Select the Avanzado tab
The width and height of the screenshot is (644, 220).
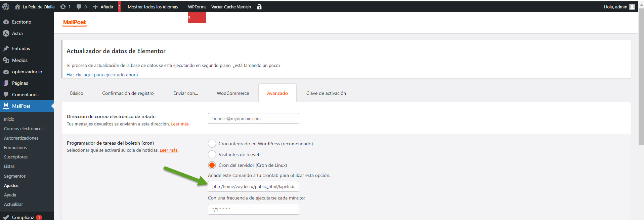coord(277,93)
